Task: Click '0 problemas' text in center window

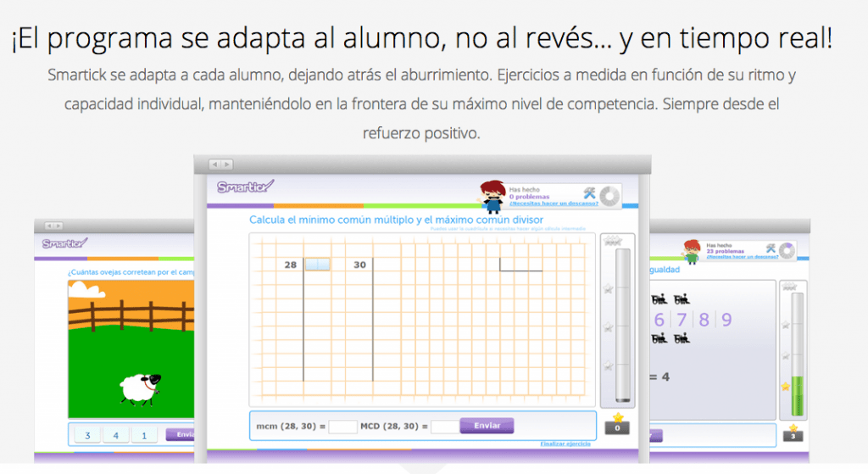Action: pyautogui.click(x=529, y=197)
